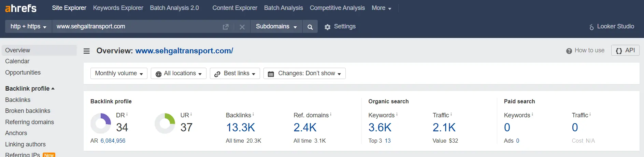Click the Value $32 text
The height and width of the screenshot is (157, 644).
click(x=445, y=141)
